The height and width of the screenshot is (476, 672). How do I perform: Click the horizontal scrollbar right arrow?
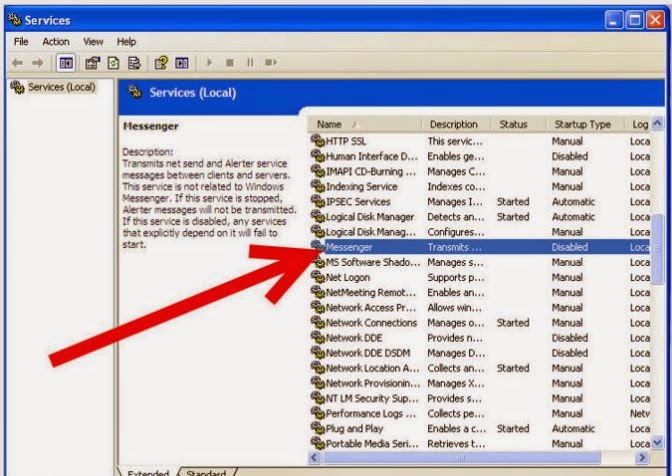coord(642,458)
